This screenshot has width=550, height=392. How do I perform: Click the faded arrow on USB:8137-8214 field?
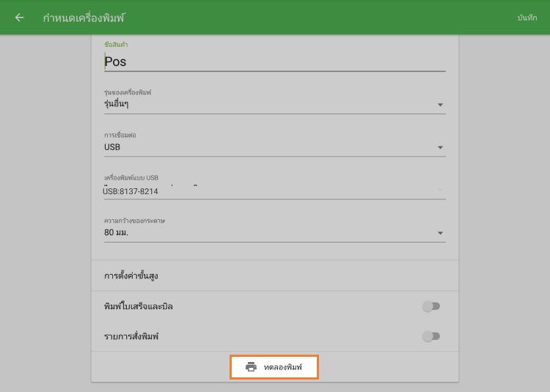tap(440, 191)
